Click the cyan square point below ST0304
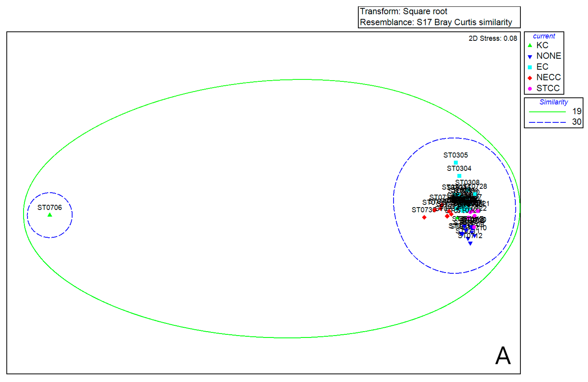The image size is (588, 382). [459, 176]
